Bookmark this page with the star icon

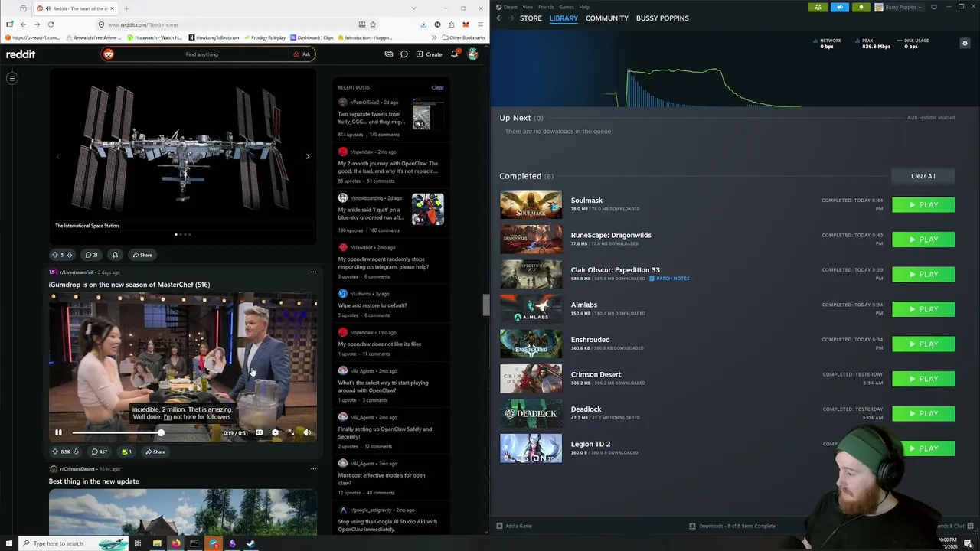click(x=373, y=24)
